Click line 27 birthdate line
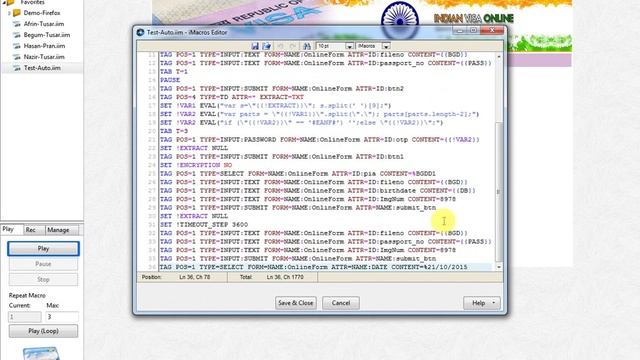This screenshot has width=640, height=360. click(318, 191)
